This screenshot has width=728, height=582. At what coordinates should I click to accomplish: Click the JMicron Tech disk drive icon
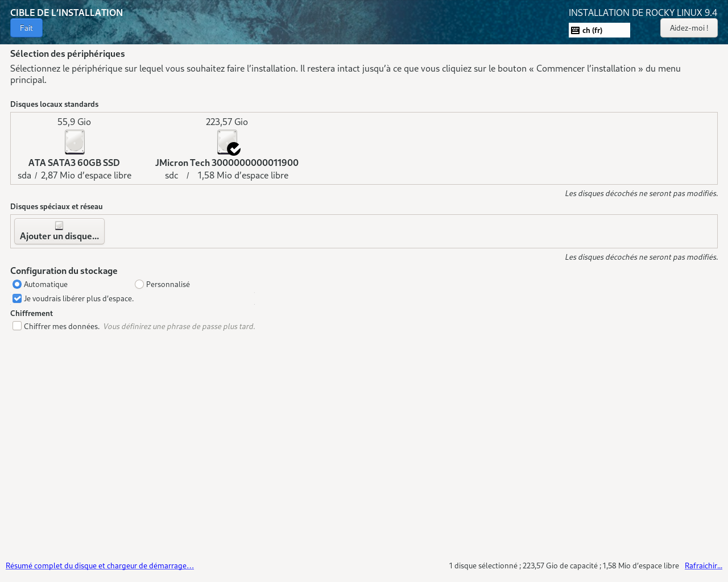click(x=225, y=140)
